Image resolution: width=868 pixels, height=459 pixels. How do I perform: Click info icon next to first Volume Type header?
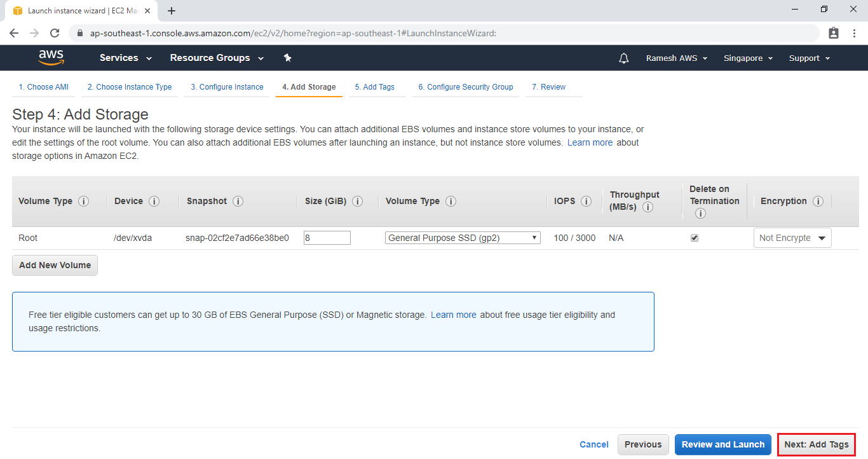83,201
